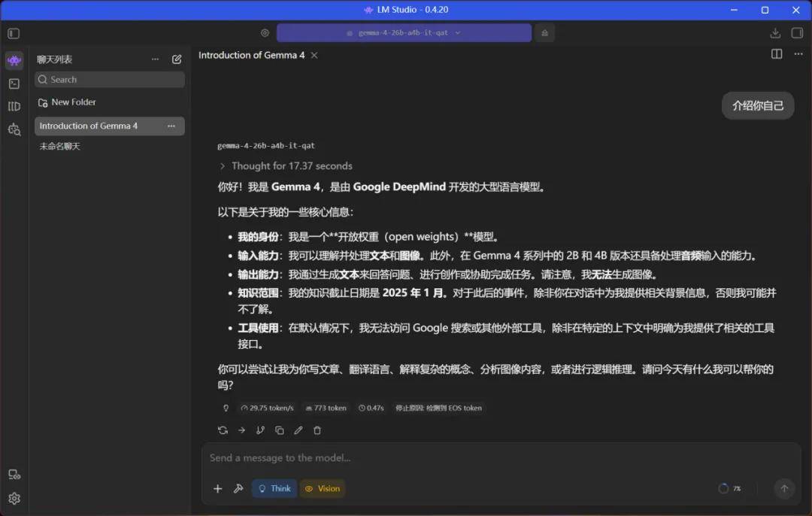Viewport: 812px width, 516px height.
Task: Click the icon above the settings gear
Action: pos(14,474)
